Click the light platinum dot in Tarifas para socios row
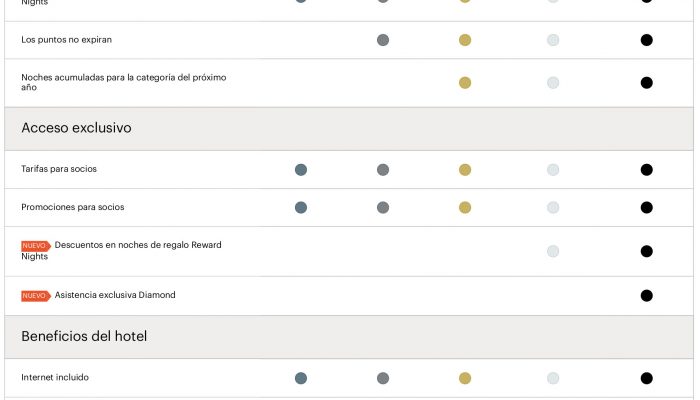700x400 pixels. tap(553, 170)
